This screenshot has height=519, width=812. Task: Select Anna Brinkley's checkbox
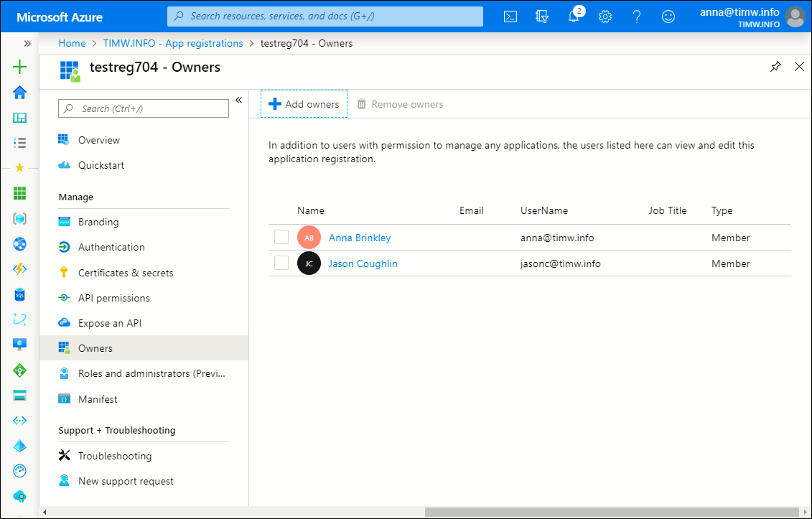(281, 238)
